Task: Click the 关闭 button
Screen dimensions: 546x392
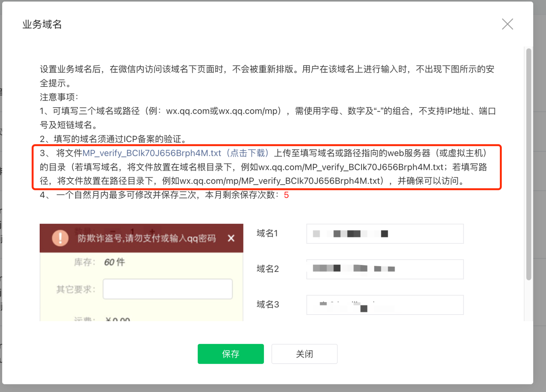Action: (304, 354)
